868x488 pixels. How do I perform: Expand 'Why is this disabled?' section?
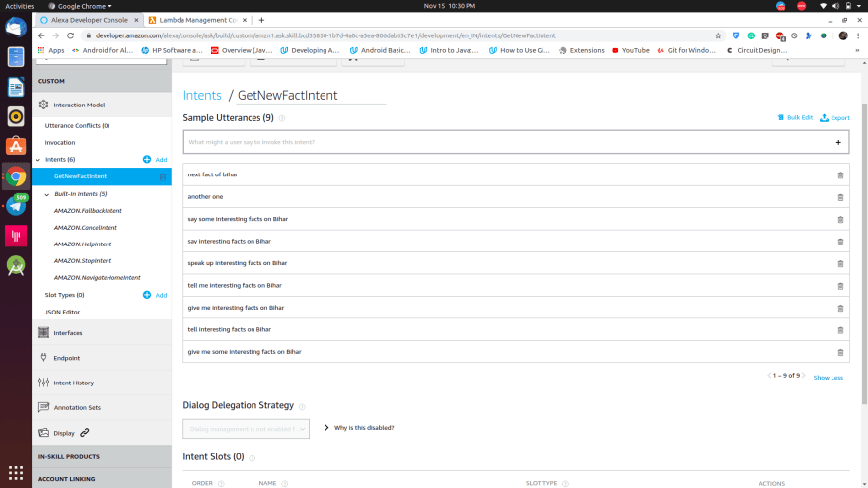[x=359, y=428]
